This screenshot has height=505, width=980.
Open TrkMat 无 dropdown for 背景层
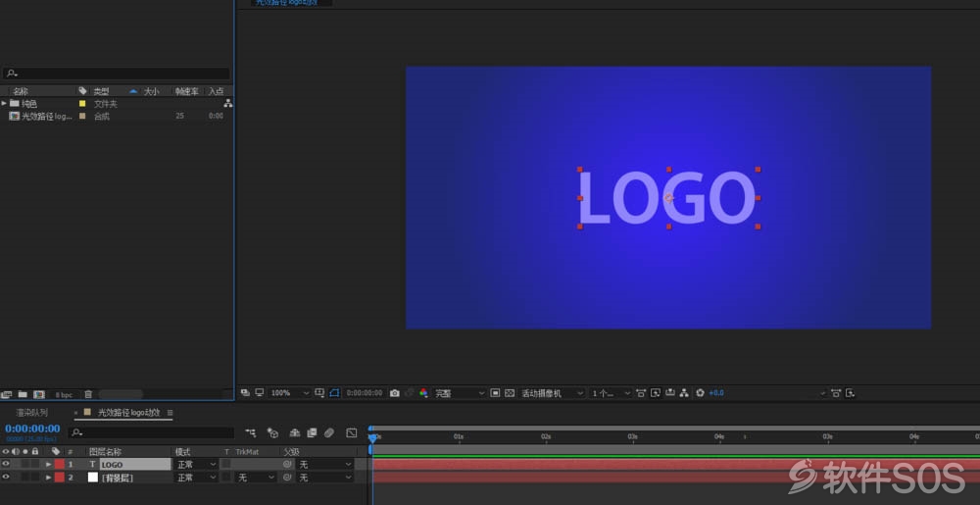pyautogui.click(x=256, y=478)
